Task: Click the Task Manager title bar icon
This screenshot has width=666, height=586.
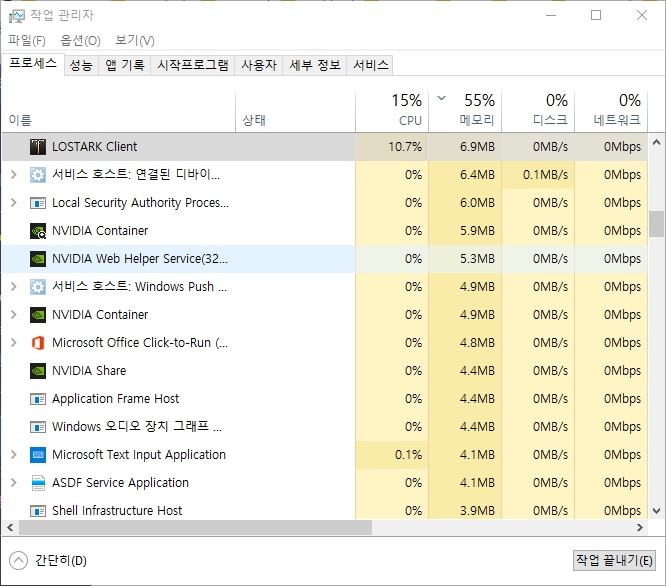Action: click(x=17, y=16)
